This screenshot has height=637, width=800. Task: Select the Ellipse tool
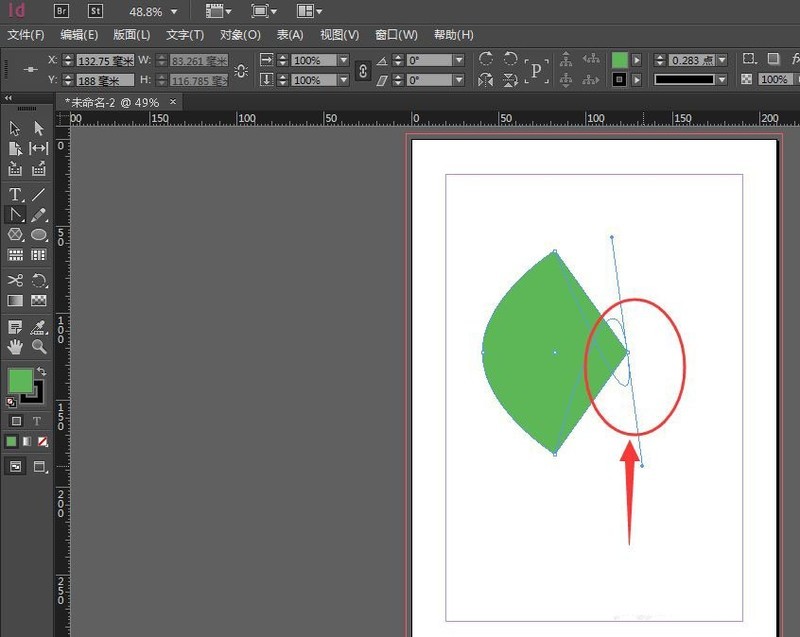click(39, 234)
